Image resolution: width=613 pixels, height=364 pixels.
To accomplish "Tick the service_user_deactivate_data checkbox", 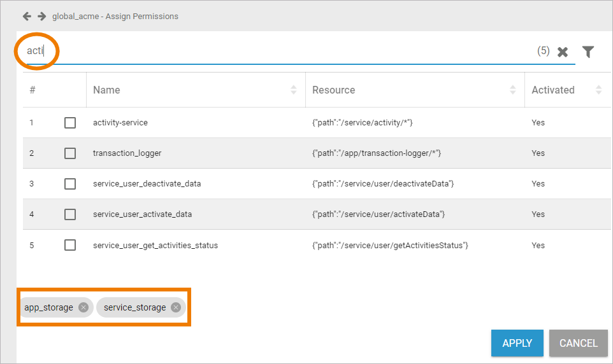I will coord(70,184).
